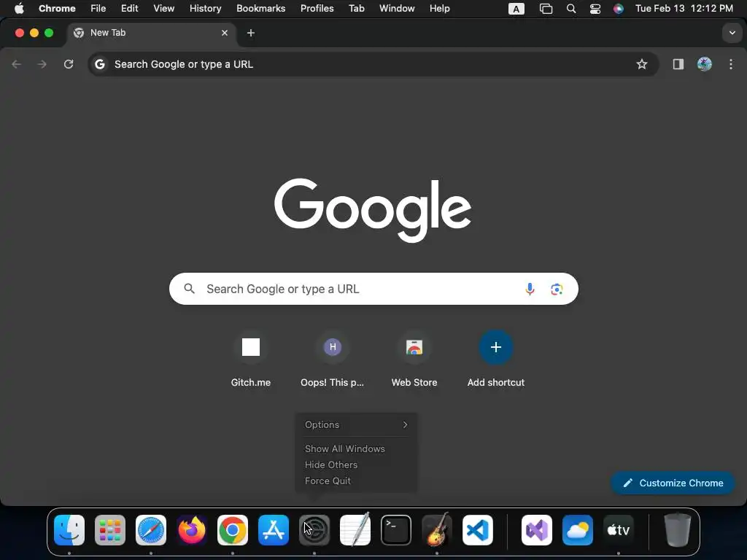This screenshot has height=560, width=747.
Task: Bookmark this tab with the star icon
Action: click(x=642, y=64)
